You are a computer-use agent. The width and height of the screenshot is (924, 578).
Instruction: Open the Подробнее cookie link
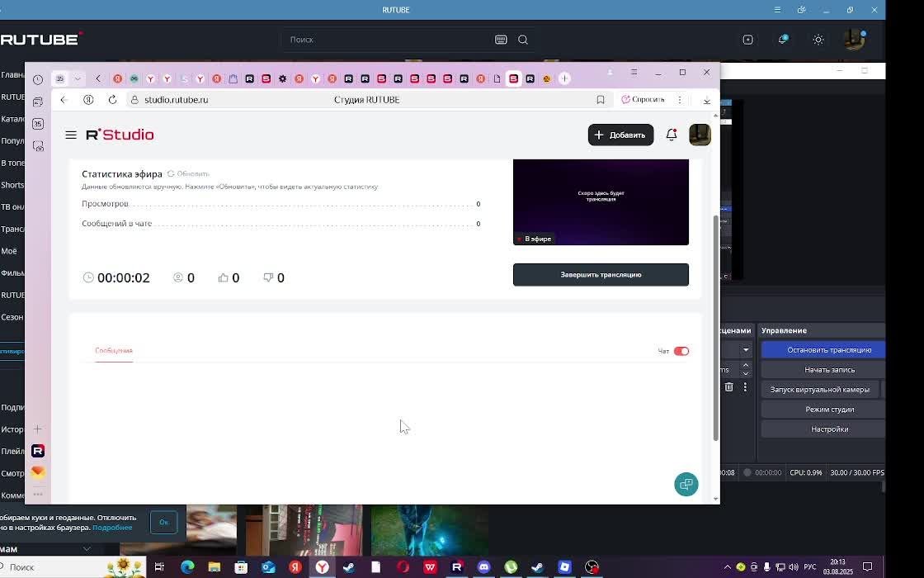tap(112, 528)
